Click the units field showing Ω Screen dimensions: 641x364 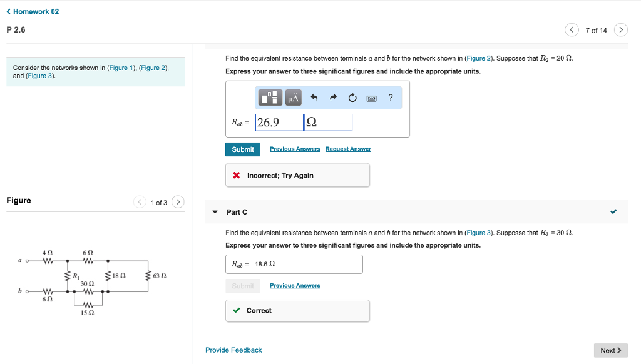point(328,123)
